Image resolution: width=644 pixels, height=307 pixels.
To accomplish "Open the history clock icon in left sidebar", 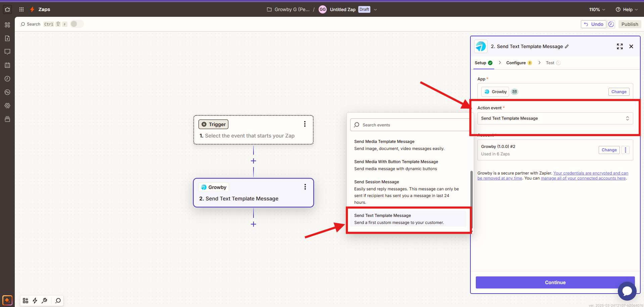I will click(x=7, y=79).
